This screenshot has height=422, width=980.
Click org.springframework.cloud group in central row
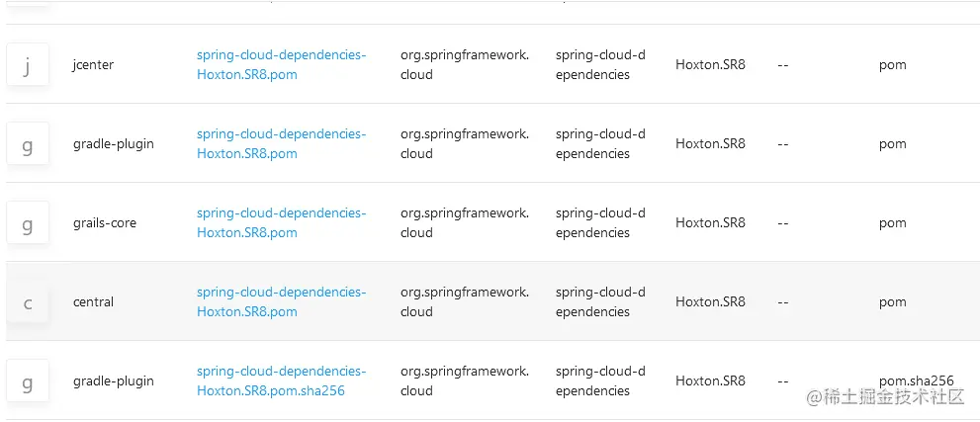click(464, 301)
